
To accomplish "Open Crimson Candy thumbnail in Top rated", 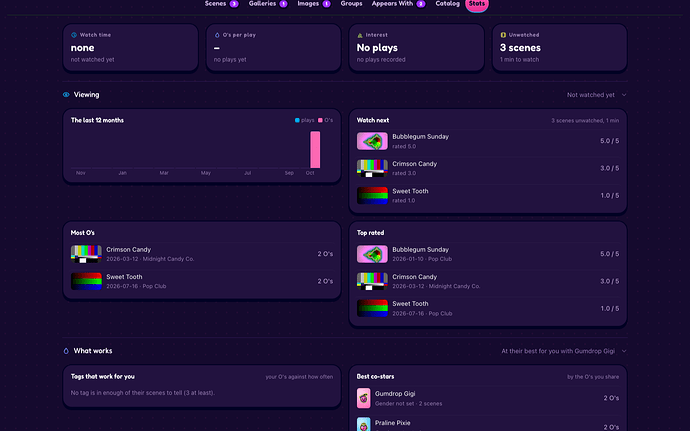I will click(x=372, y=281).
